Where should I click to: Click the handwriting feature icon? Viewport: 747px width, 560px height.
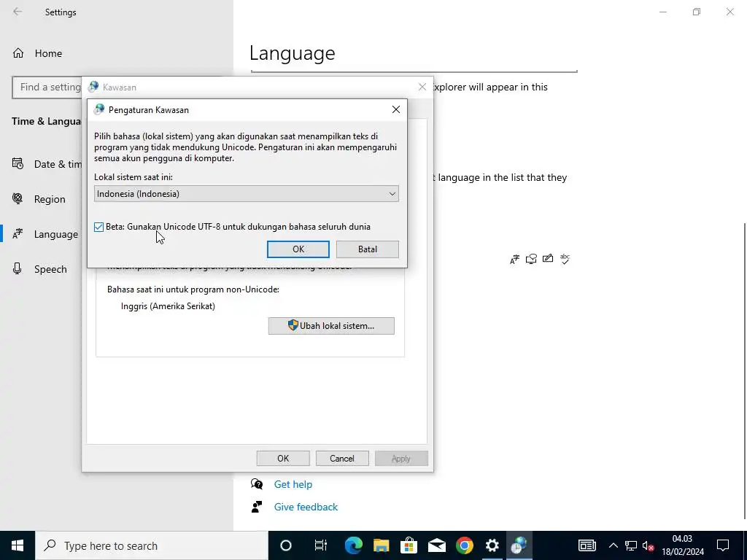(548, 259)
